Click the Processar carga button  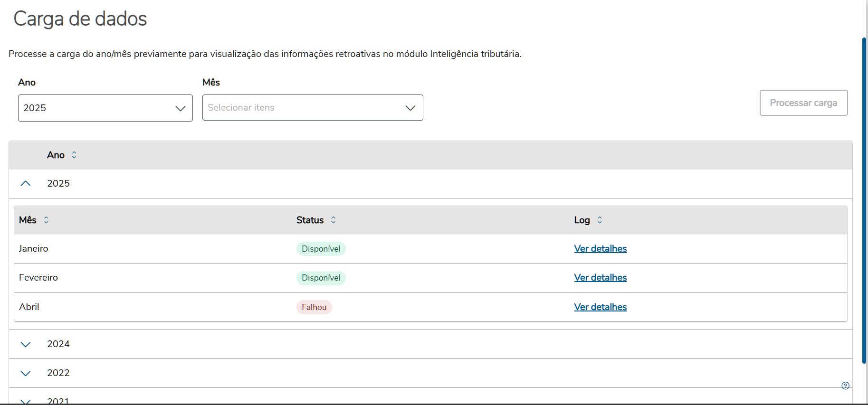(x=803, y=103)
